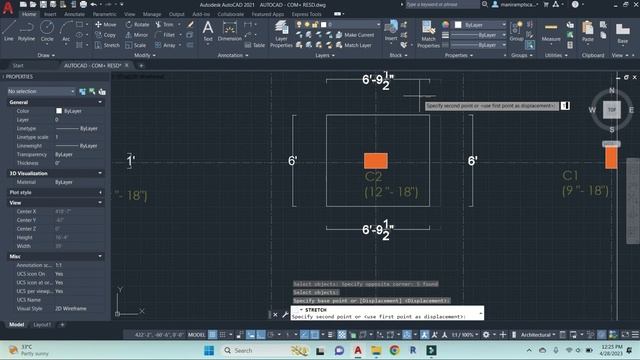Click the Group tool
Screen dimensions: 640x360
point(516,31)
